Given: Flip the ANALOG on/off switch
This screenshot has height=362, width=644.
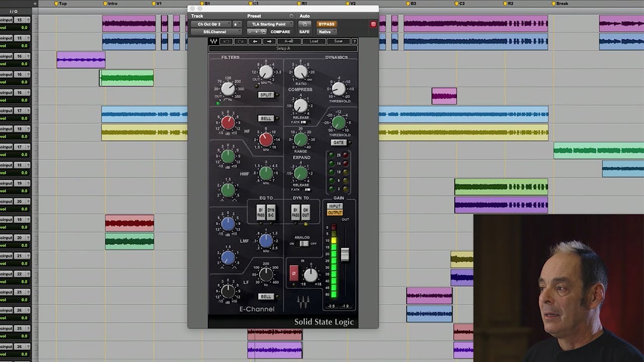Looking at the screenshot, I should click(x=303, y=244).
